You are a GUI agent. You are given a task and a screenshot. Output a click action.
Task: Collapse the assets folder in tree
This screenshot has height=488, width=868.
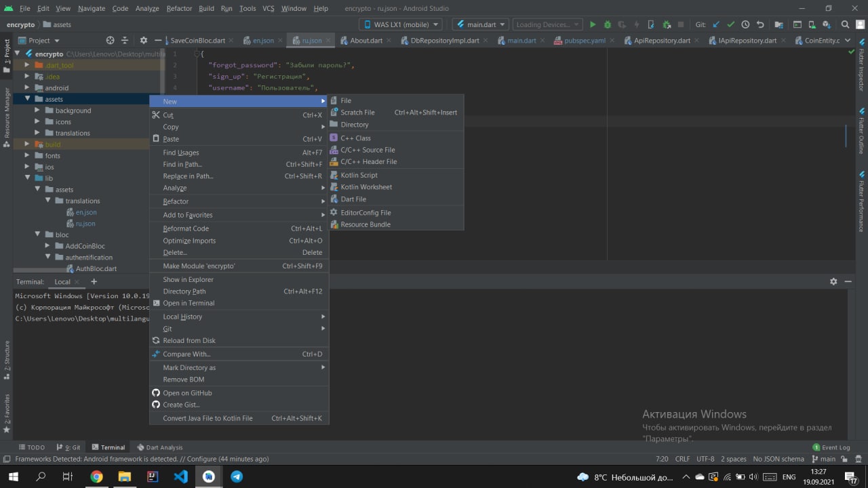[28, 99]
